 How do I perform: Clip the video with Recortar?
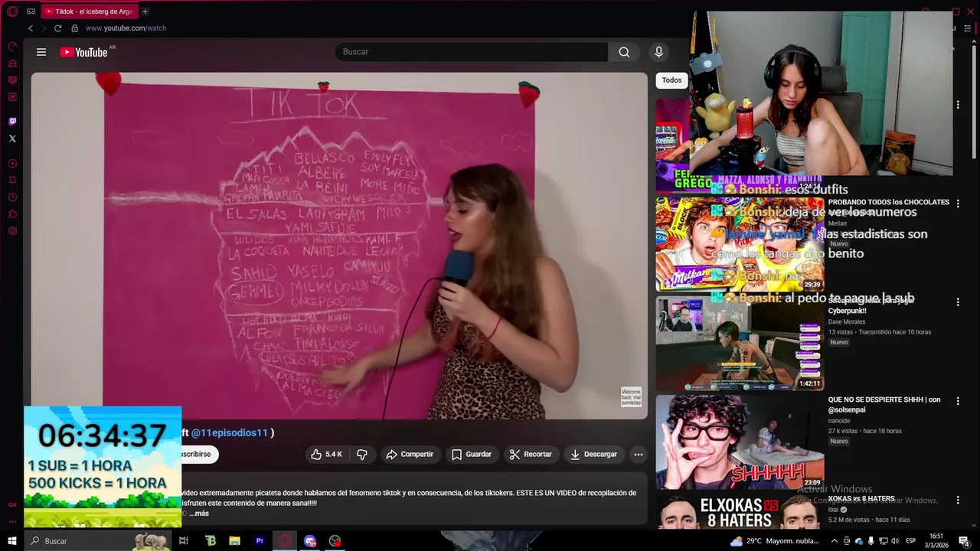click(531, 455)
